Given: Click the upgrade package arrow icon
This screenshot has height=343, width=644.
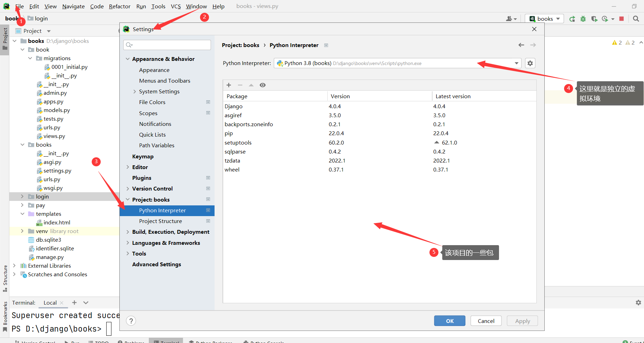Looking at the screenshot, I should pyautogui.click(x=251, y=85).
